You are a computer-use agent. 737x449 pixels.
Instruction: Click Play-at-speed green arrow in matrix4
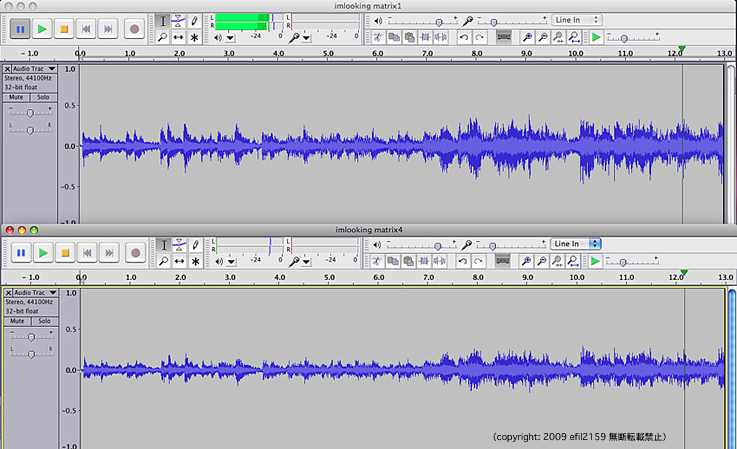point(595,261)
